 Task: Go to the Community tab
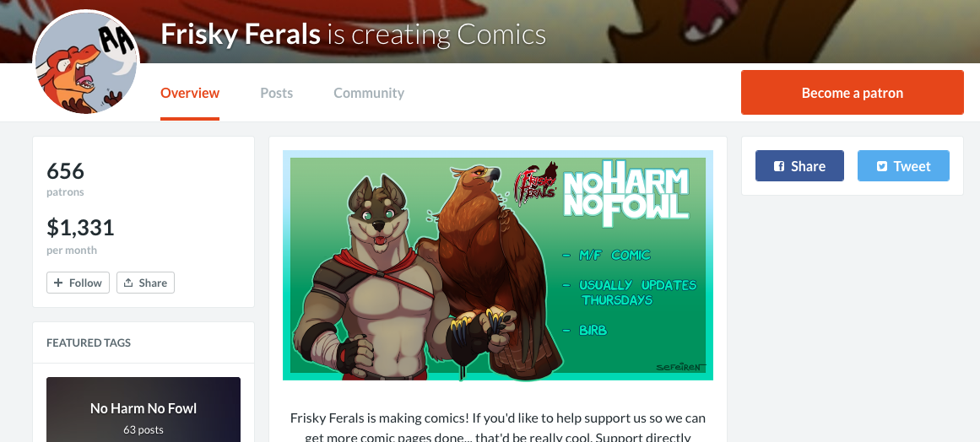369,93
